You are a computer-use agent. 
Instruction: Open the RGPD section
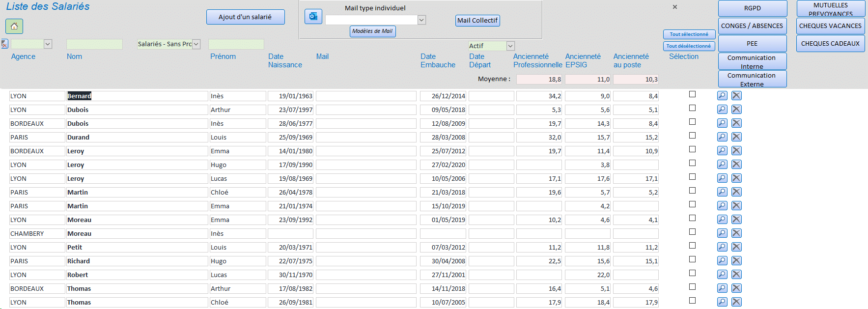(x=753, y=8)
